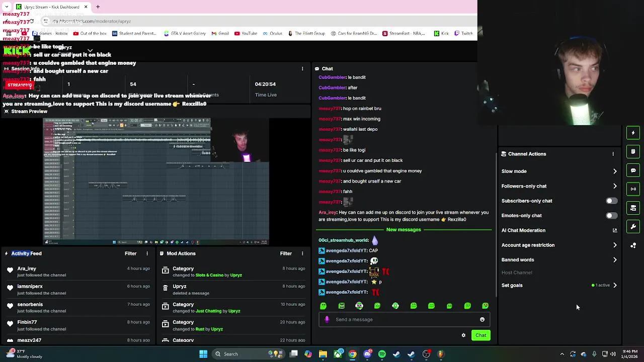
Task: Click trash icon for Upryz deleted message
Action: pyautogui.click(x=165, y=288)
